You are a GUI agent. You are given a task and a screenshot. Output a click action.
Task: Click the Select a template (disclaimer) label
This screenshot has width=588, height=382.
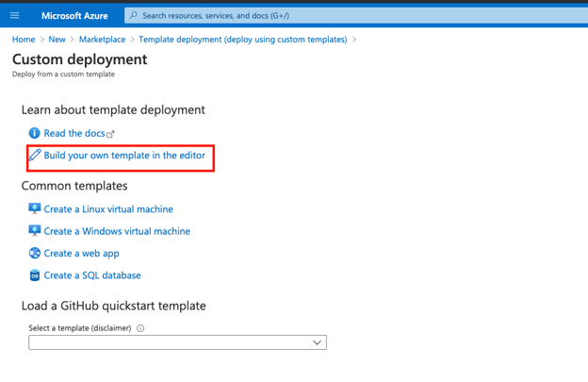click(x=80, y=328)
